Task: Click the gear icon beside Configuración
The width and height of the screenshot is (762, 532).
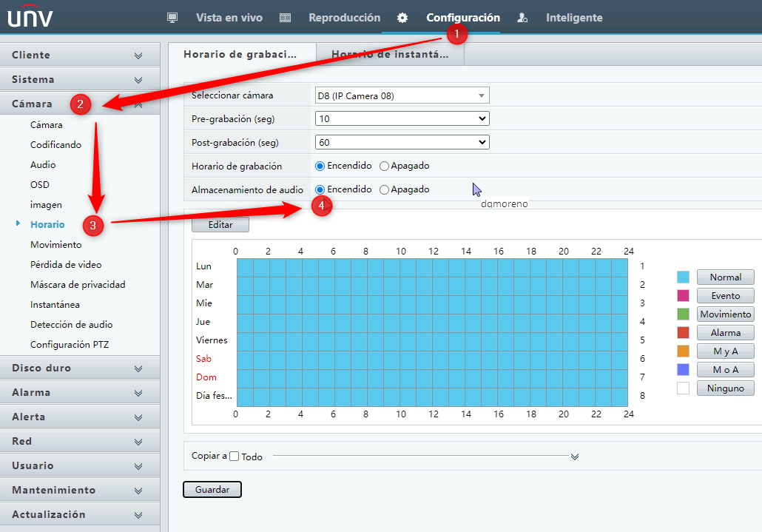Action: tap(401, 16)
